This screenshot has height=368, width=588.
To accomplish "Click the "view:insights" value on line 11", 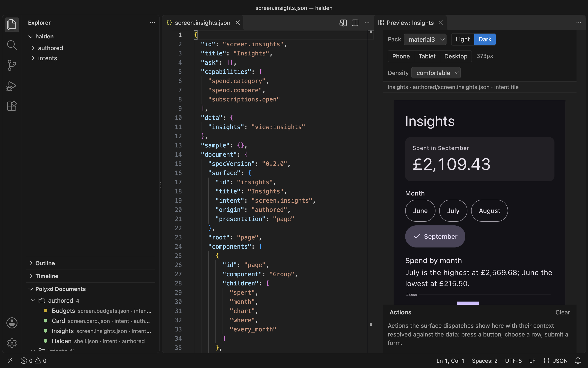I will tap(278, 127).
